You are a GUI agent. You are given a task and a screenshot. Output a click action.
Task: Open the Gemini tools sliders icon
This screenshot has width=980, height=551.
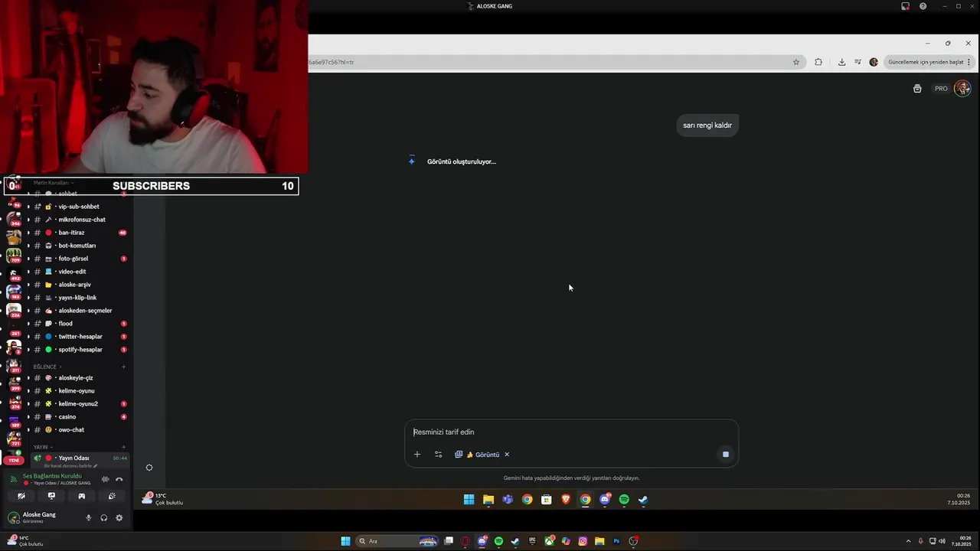(438, 455)
